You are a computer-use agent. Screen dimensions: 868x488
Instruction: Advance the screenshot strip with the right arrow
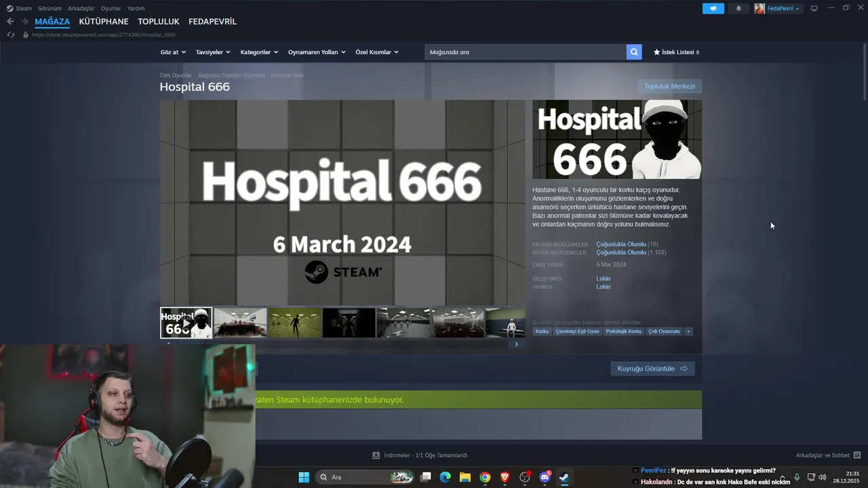(516, 344)
